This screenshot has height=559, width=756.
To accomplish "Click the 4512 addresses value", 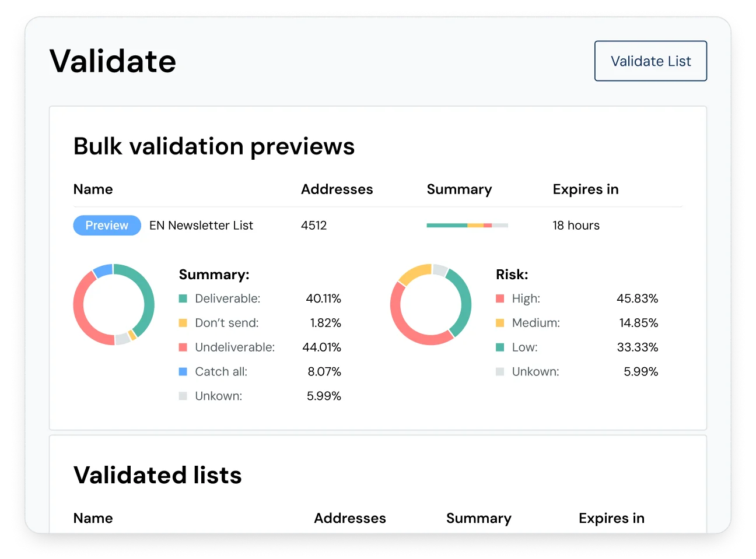I will tap(314, 226).
